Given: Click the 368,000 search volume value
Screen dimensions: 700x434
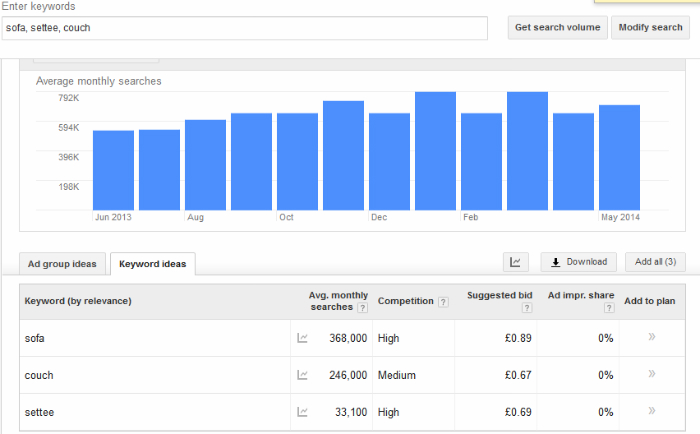Looking at the screenshot, I should (348, 338).
